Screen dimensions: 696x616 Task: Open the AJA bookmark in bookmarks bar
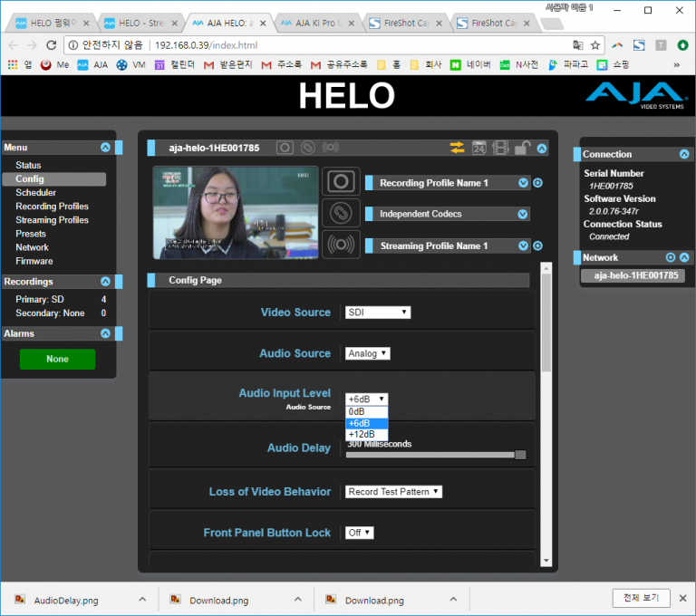[92, 65]
